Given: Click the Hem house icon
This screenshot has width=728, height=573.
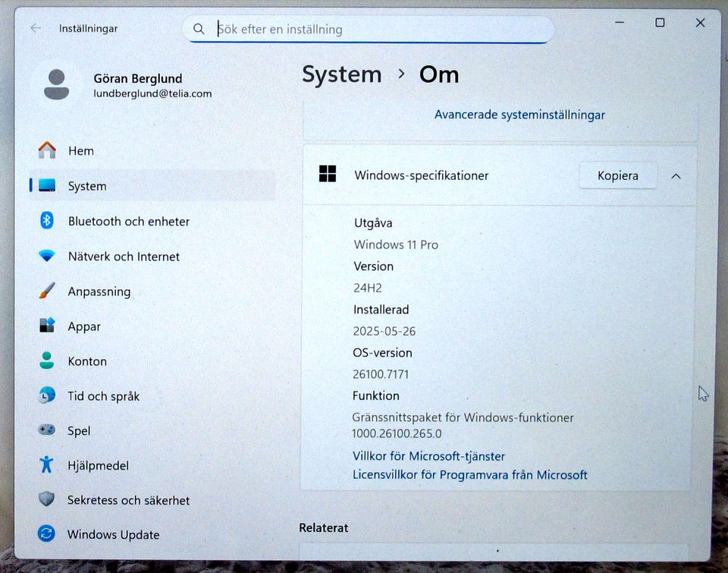Looking at the screenshot, I should [x=47, y=150].
